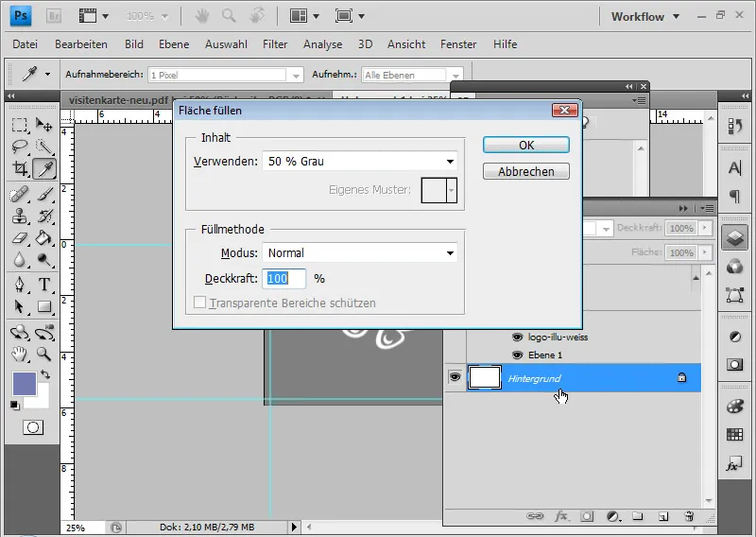Open the Aufnehm. Alle Ebenen dropdown
The image size is (756, 537).
412,75
